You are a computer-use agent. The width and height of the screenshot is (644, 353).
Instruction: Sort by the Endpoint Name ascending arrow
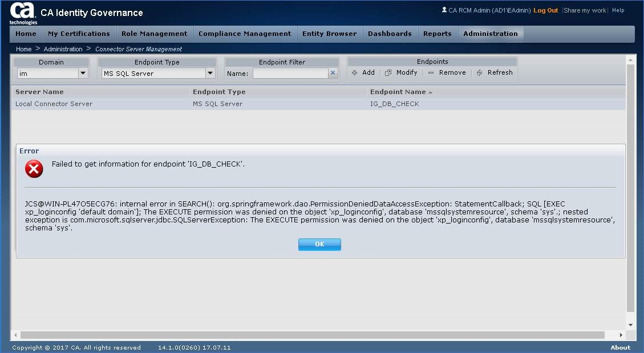[x=431, y=92]
